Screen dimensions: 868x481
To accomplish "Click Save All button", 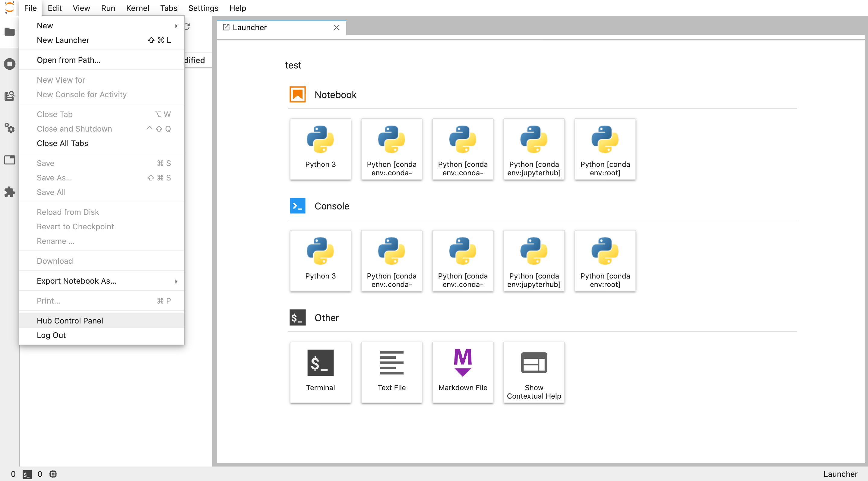I will coord(52,192).
